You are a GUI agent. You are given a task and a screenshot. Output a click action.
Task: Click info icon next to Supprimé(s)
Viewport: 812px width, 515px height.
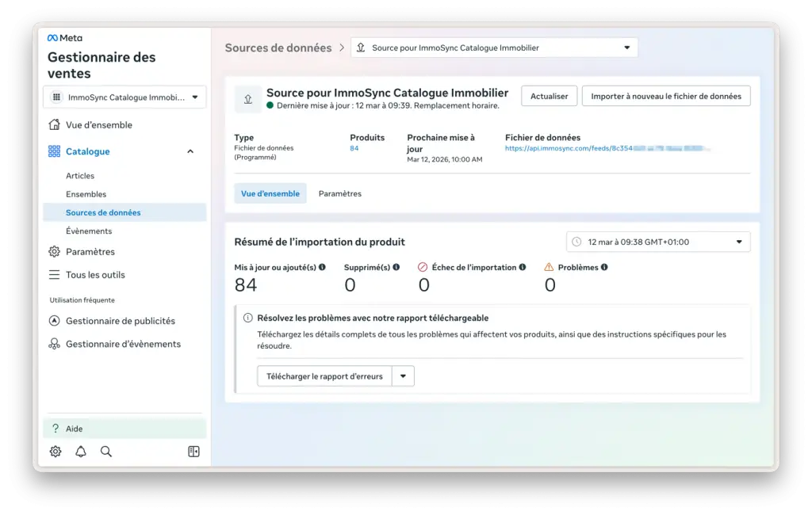coord(396,268)
